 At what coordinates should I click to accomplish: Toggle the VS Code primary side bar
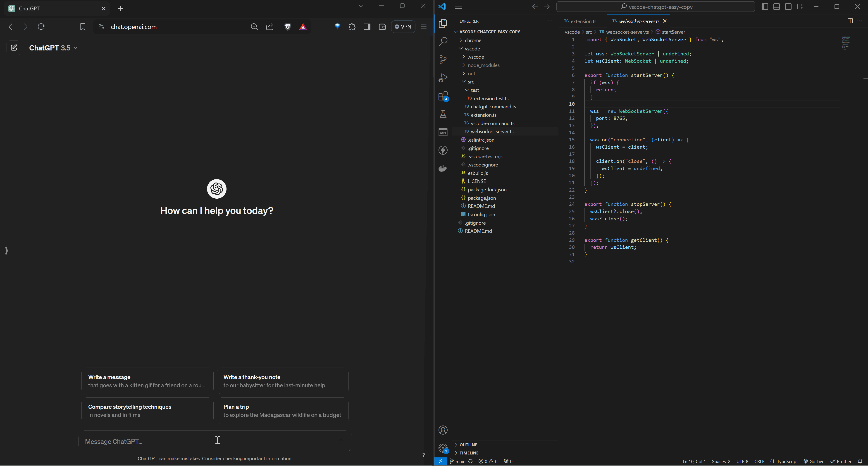click(x=765, y=7)
